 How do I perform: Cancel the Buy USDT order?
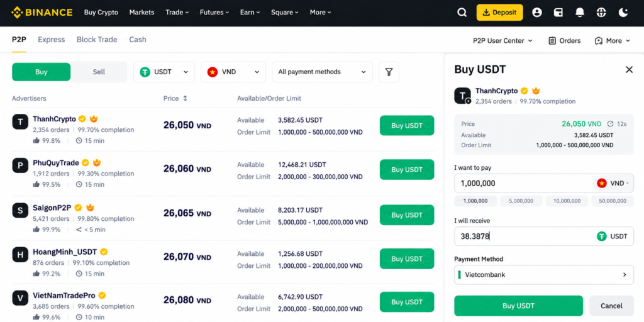point(611,306)
